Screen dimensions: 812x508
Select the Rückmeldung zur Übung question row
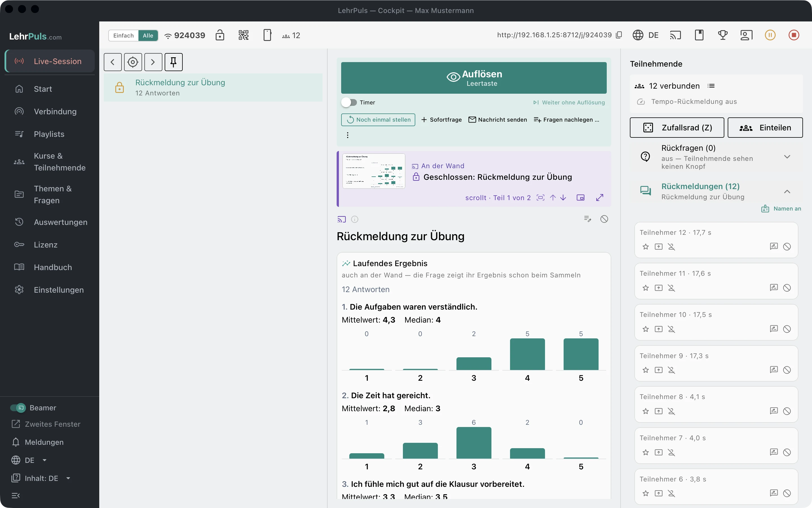(213, 88)
